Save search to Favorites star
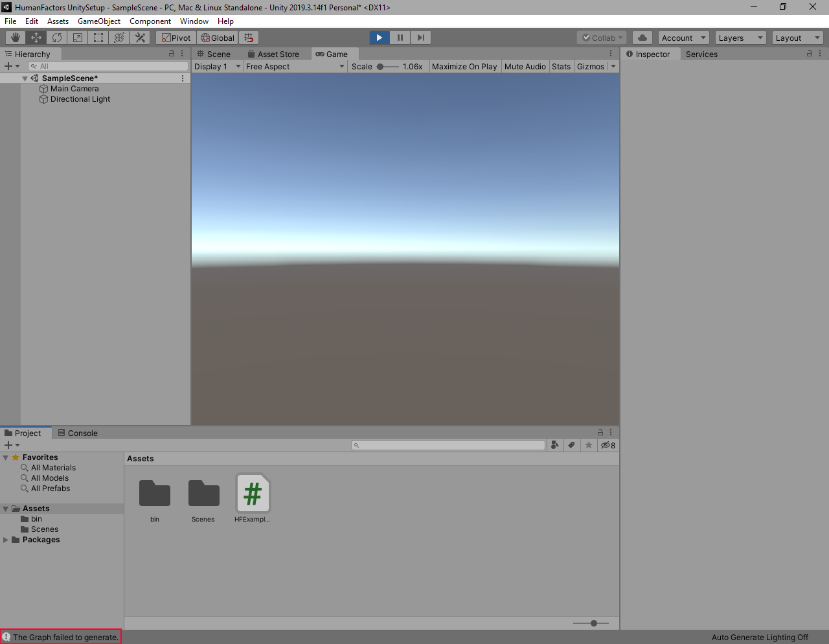Screen dimensions: 829x644 (x=589, y=445)
